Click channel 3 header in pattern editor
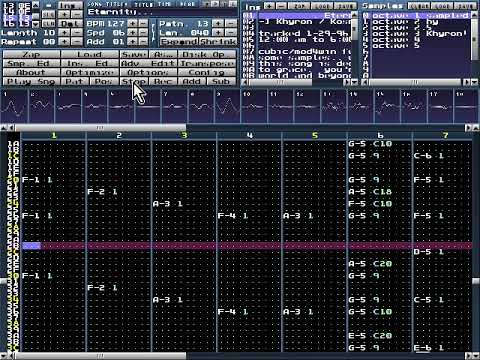The image size is (480, 360). tap(184, 135)
